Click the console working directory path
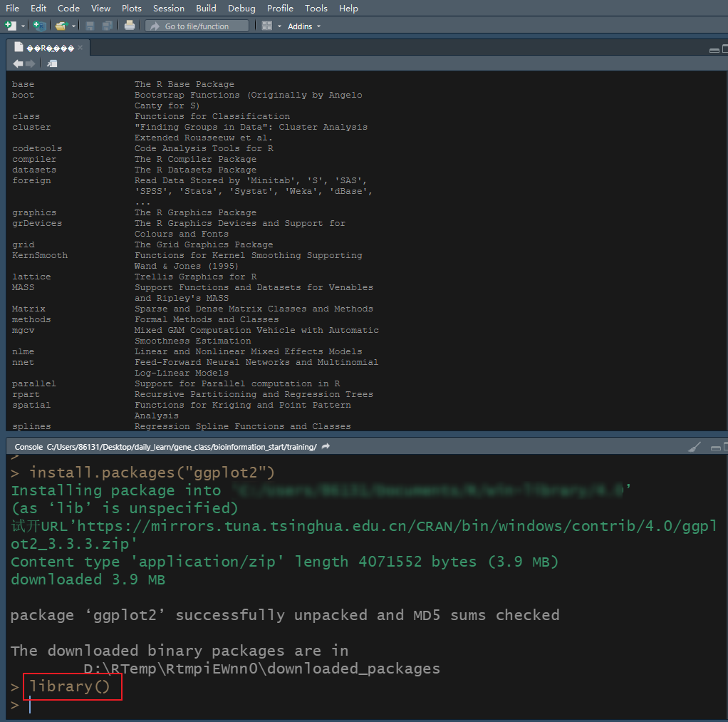 pyautogui.click(x=182, y=447)
